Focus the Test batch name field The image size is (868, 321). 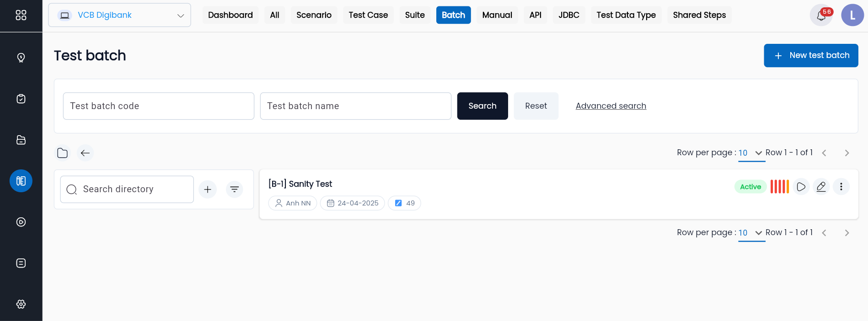[x=356, y=106]
